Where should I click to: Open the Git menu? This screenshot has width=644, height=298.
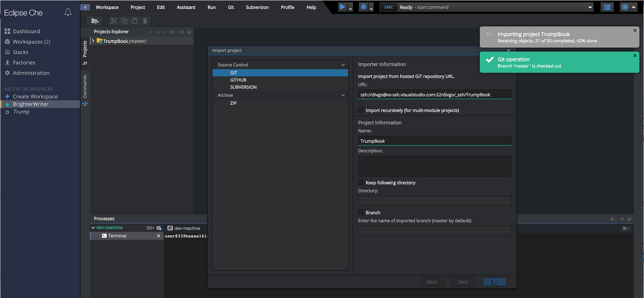click(x=231, y=7)
